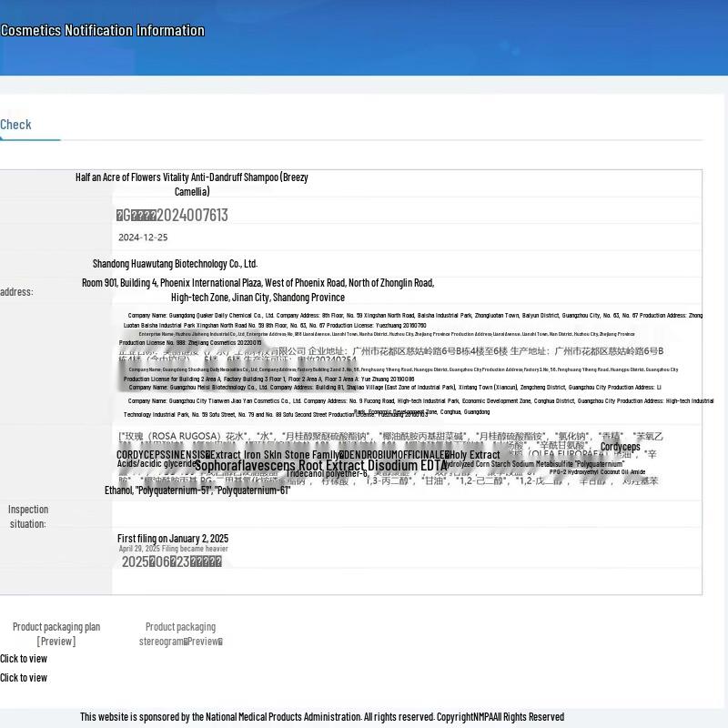728x728 pixels.
Task: Click the upper 'Click to view' link
Action: tap(24, 658)
